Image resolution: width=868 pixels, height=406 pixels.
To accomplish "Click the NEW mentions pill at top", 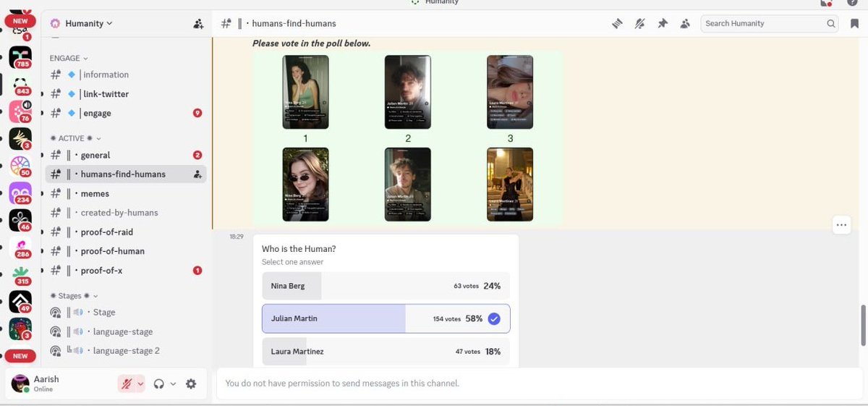I will [20, 21].
